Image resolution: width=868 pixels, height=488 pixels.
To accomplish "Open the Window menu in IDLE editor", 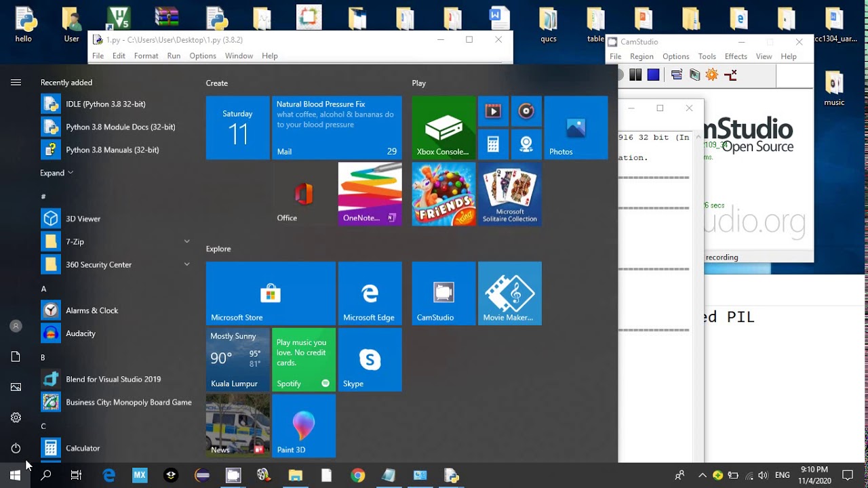I will tap(239, 56).
